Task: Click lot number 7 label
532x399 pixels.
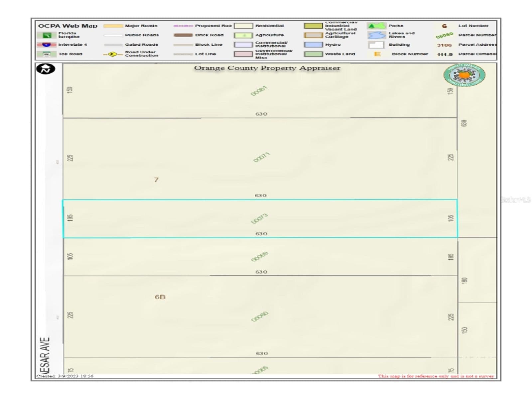Action: click(156, 180)
